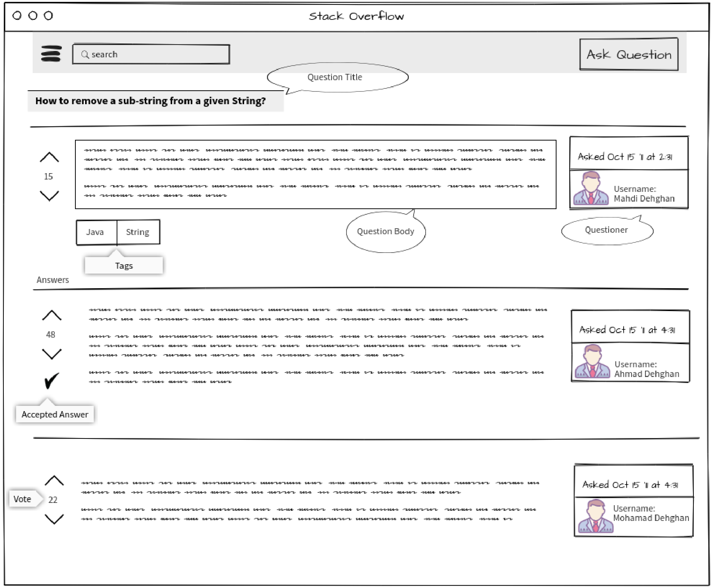Upvote the question with 15 votes
714x588 pixels.
49,157
